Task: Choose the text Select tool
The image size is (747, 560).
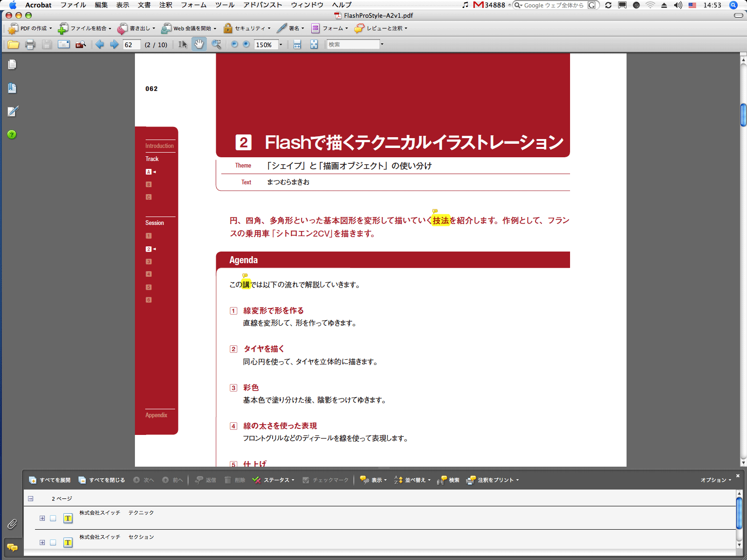Action: coord(183,44)
